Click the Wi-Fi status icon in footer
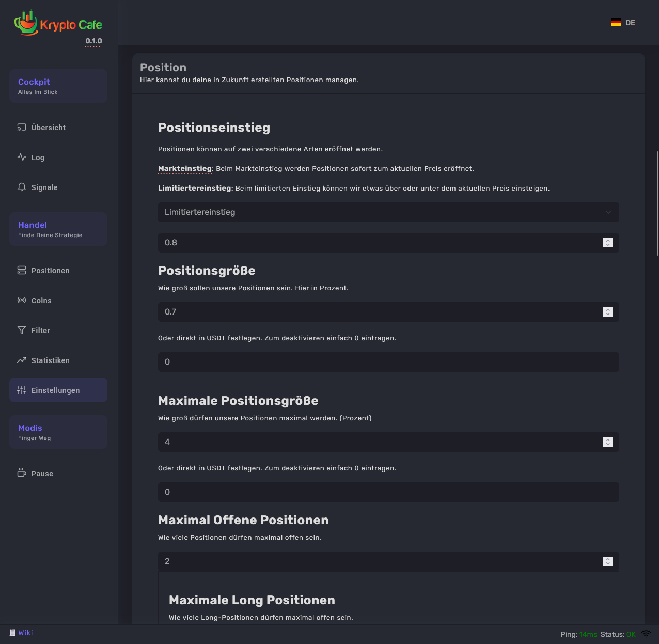 click(x=646, y=634)
